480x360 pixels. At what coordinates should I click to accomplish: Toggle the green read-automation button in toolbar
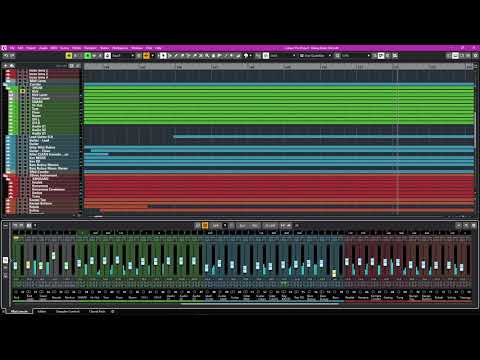[88, 56]
